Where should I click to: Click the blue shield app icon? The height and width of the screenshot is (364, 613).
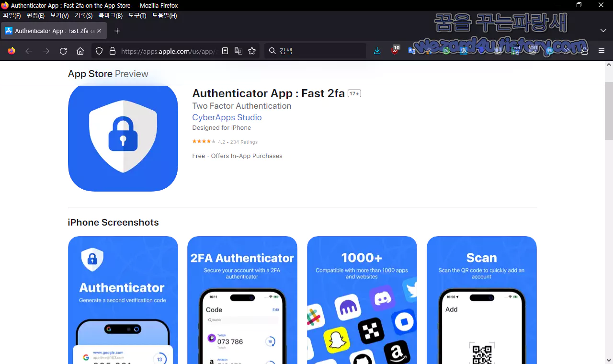point(123,138)
